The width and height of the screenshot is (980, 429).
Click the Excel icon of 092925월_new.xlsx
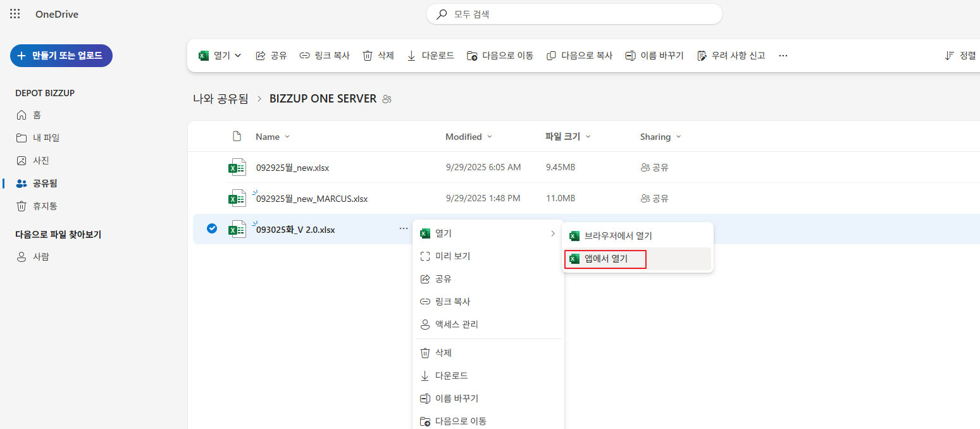pos(237,167)
